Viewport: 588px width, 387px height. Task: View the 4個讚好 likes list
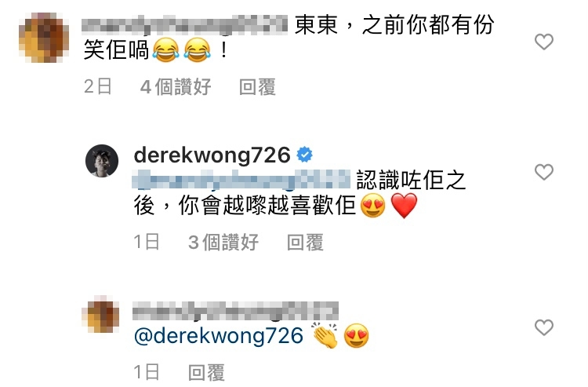coord(176,87)
